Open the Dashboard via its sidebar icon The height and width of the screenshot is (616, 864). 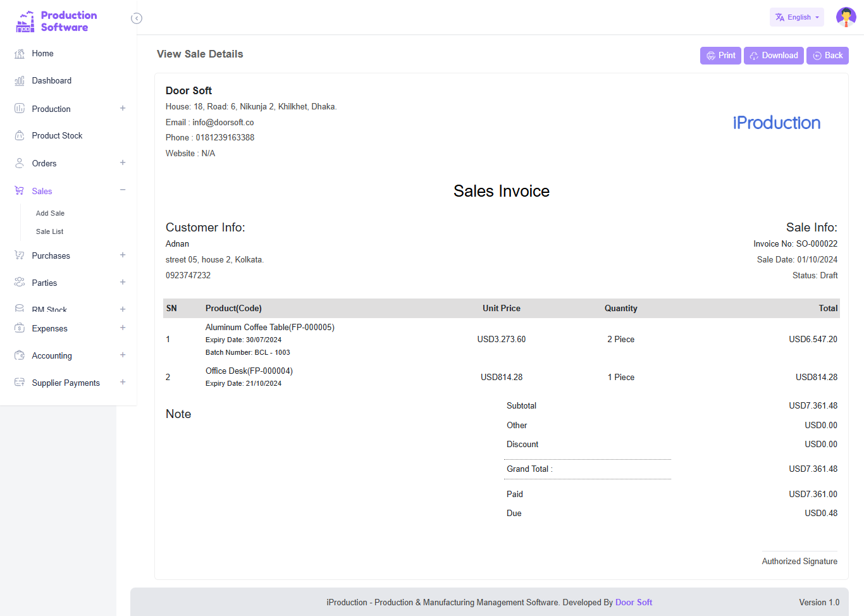[19, 80]
